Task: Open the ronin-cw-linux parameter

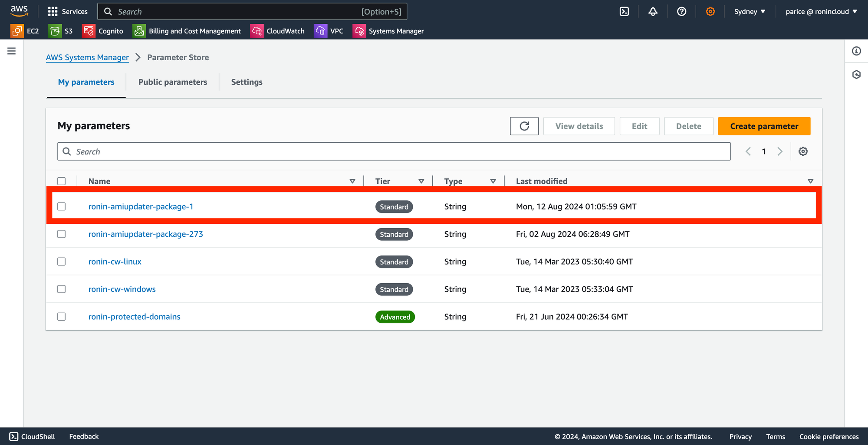Action: [115, 262]
